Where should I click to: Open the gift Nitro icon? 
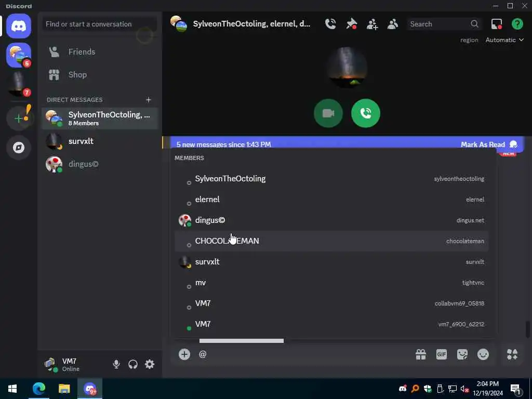click(x=421, y=354)
